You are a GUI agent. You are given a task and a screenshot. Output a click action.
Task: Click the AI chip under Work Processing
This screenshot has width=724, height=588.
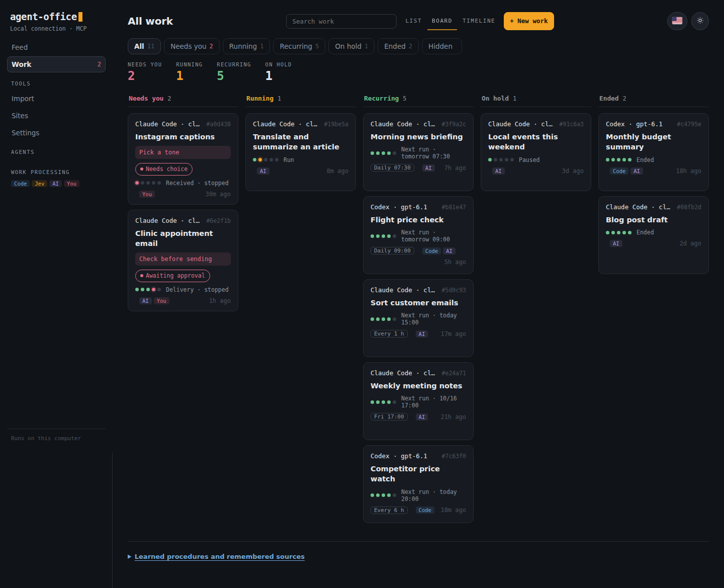coord(56,184)
